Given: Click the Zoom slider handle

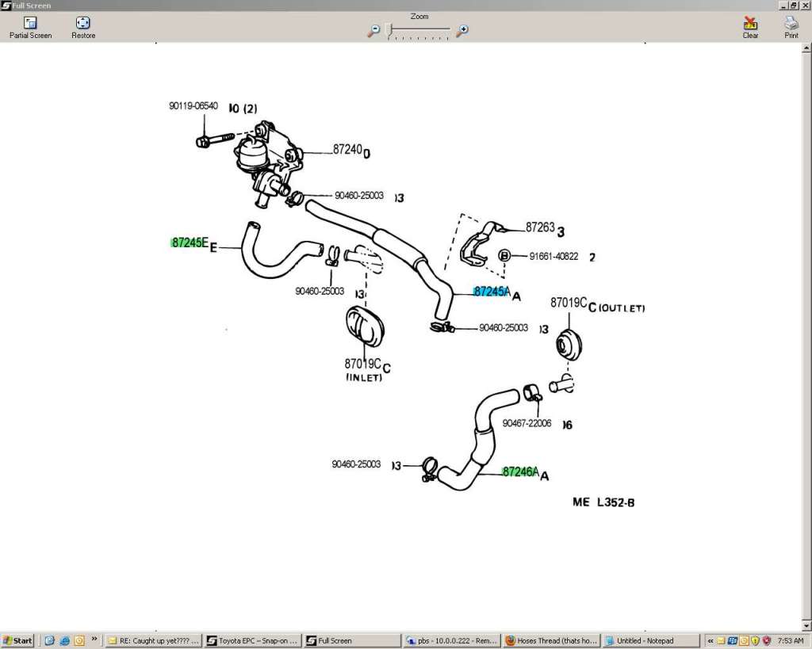Looking at the screenshot, I should 389,30.
